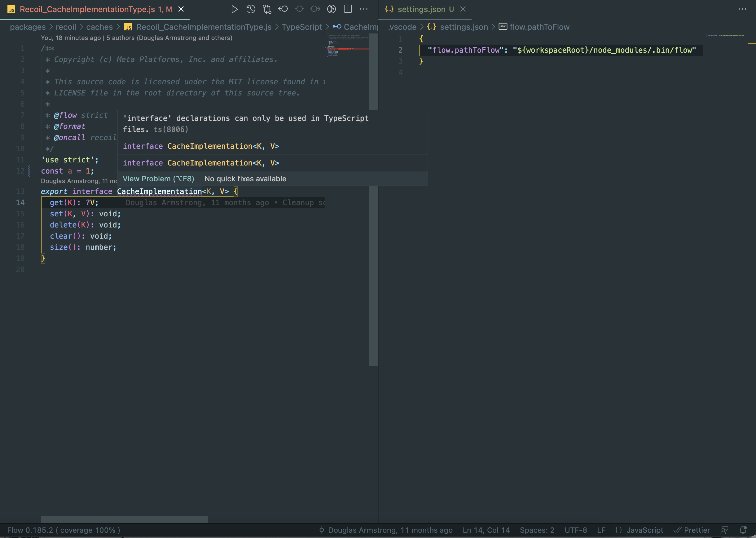Click the Run Code play icon

(234, 9)
